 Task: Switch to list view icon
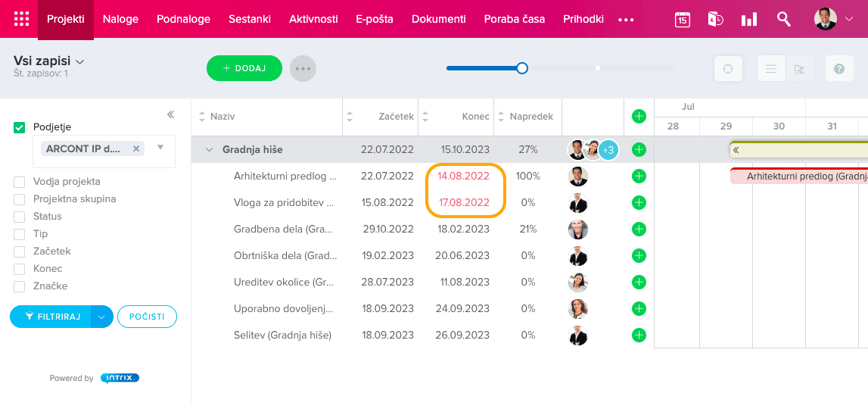(771, 69)
